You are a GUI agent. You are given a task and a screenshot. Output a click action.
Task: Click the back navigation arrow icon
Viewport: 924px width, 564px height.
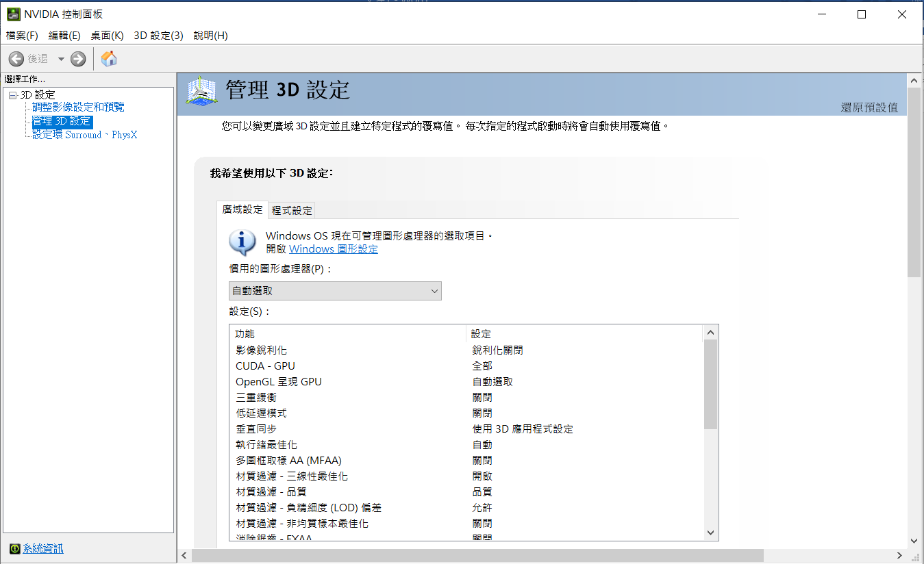coord(16,60)
